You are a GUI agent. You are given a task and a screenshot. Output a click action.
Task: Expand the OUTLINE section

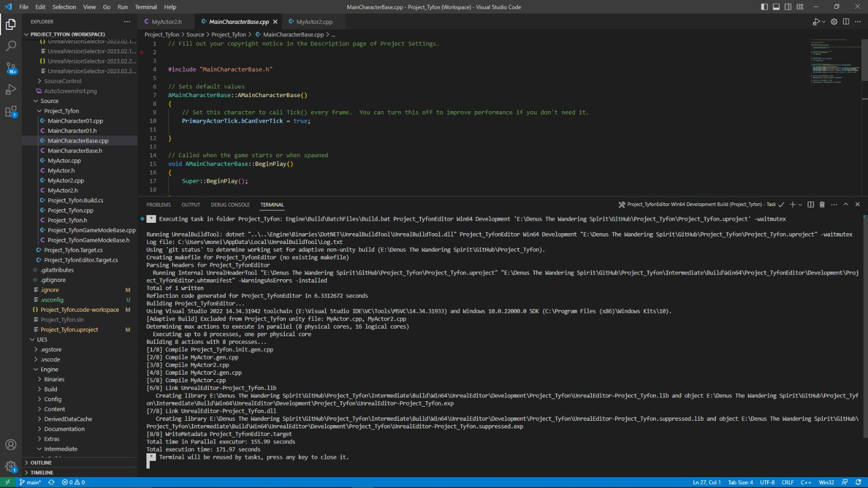tap(41, 463)
